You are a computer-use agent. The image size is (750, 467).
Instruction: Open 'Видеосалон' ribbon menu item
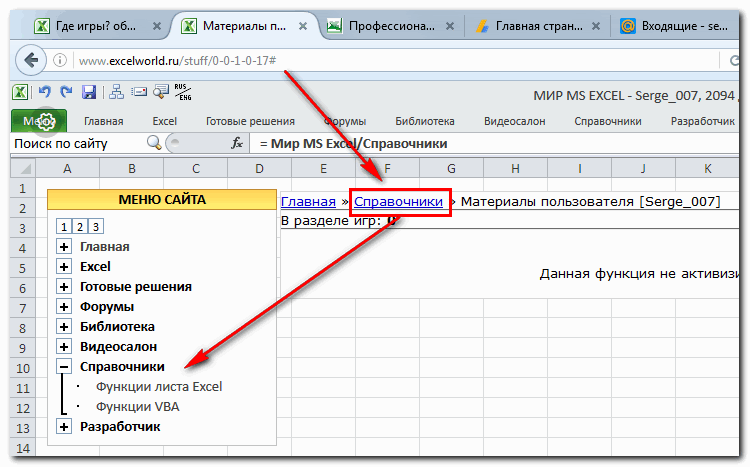(x=515, y=122)
